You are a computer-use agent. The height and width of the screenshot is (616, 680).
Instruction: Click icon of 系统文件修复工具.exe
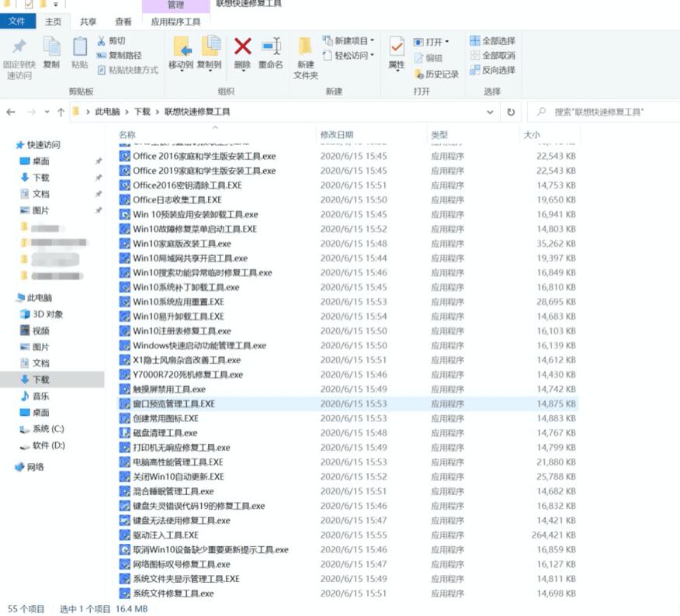(x=125, y=593)
